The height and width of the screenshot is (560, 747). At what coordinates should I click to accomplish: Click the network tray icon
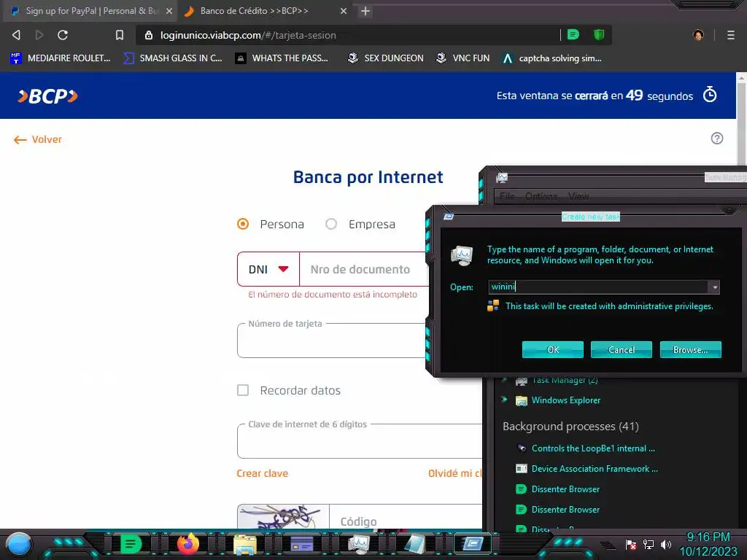pos(649,544)
